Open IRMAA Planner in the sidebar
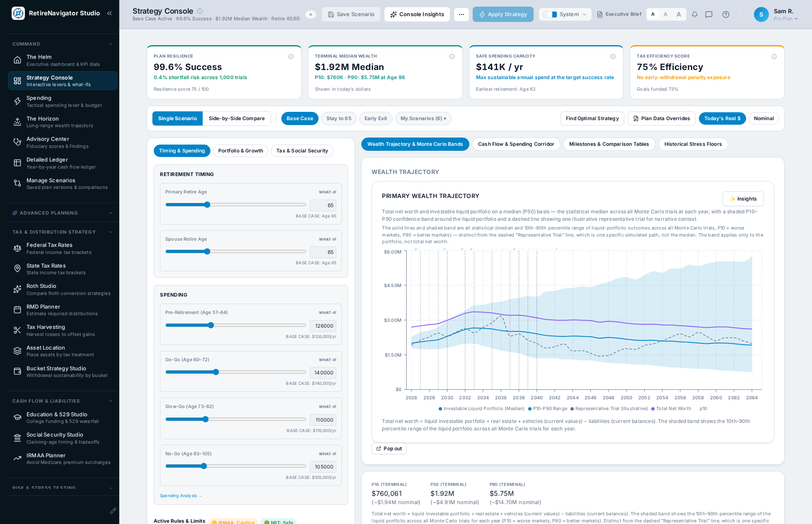The image size is (812, 524). 63,459
